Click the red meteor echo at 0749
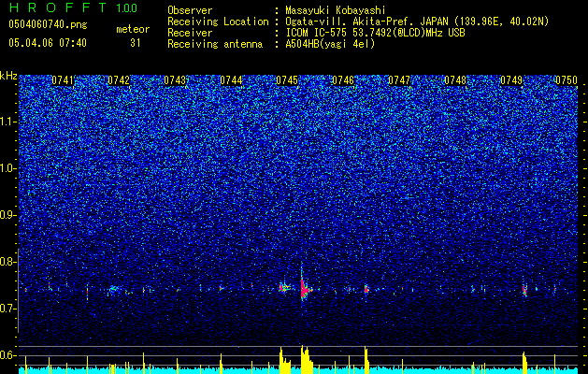 [524, 290]
